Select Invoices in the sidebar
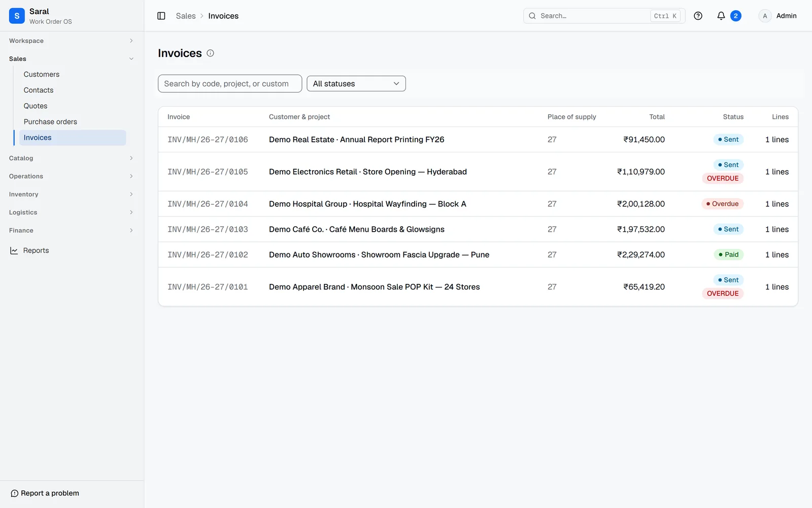Image resolution: width=812 pixels, height=508 pixels. pos(73,138)
